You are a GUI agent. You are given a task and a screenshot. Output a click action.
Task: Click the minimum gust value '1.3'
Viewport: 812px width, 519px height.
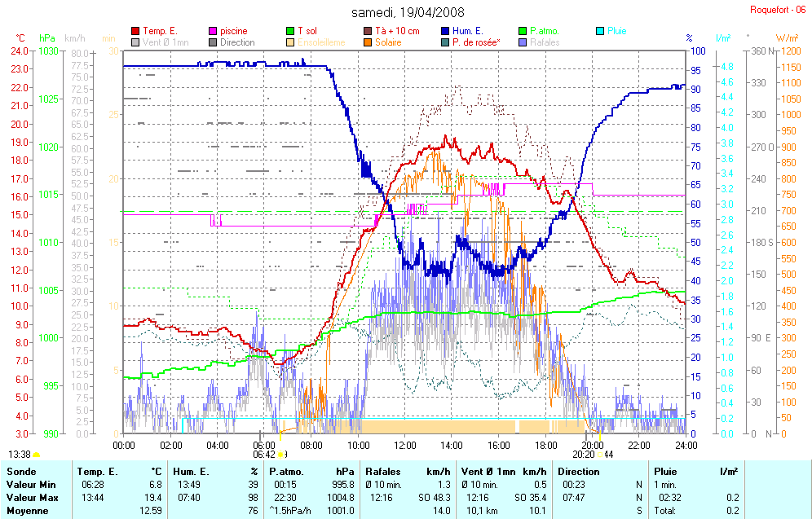(x=444, y=485)
